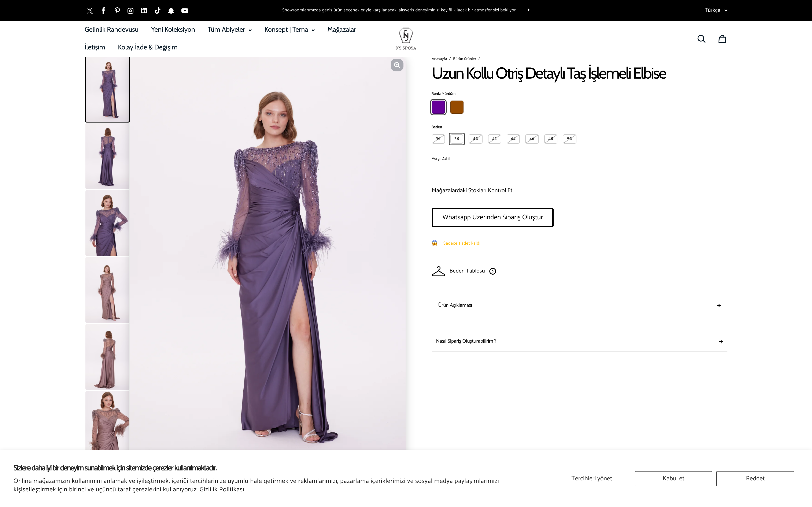Click the Snapchat ghost icon
The height and width of the screenshot is (507, 812).
[x=171, y=10]
